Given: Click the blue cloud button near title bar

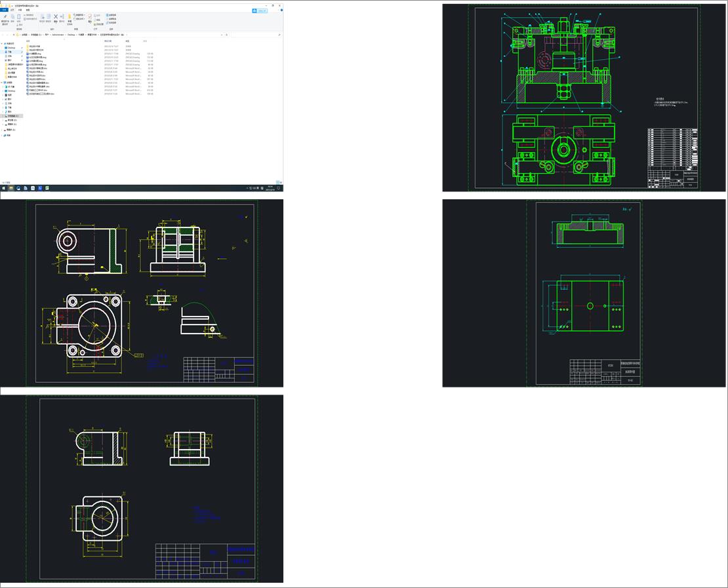Looking at the screenshot, I should tap(260, 10).
